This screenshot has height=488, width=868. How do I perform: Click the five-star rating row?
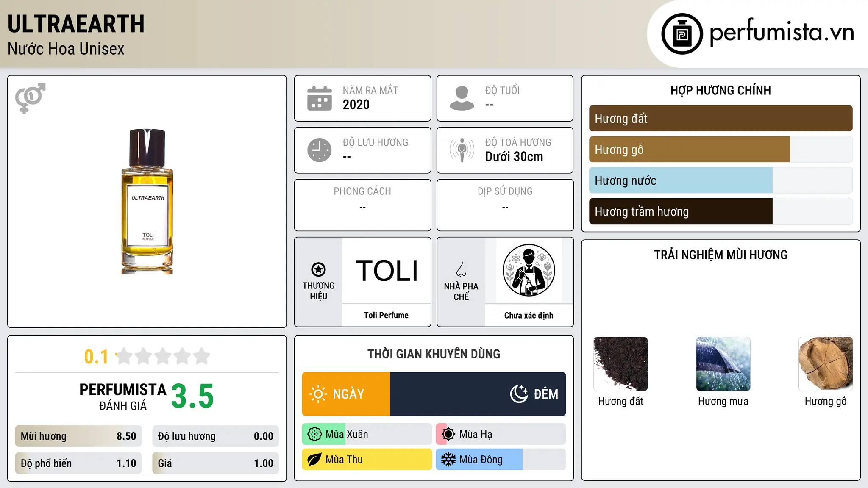(x=163, y=356)
